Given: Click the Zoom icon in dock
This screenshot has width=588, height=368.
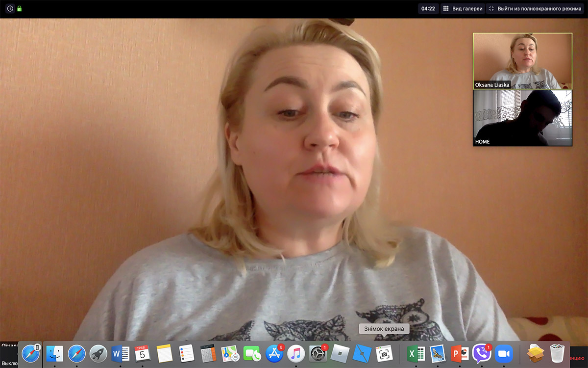Looking at the screenshot, I should (x=503, y=353).
